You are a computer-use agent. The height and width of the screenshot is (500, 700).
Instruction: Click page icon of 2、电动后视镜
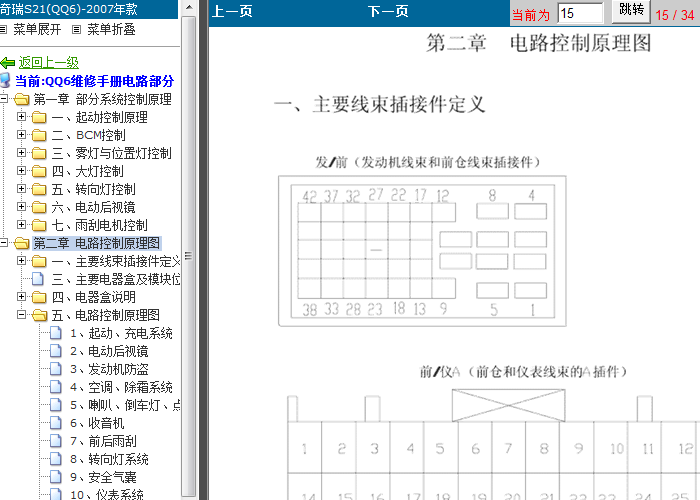pyautogui.click(x=56, y=351)
